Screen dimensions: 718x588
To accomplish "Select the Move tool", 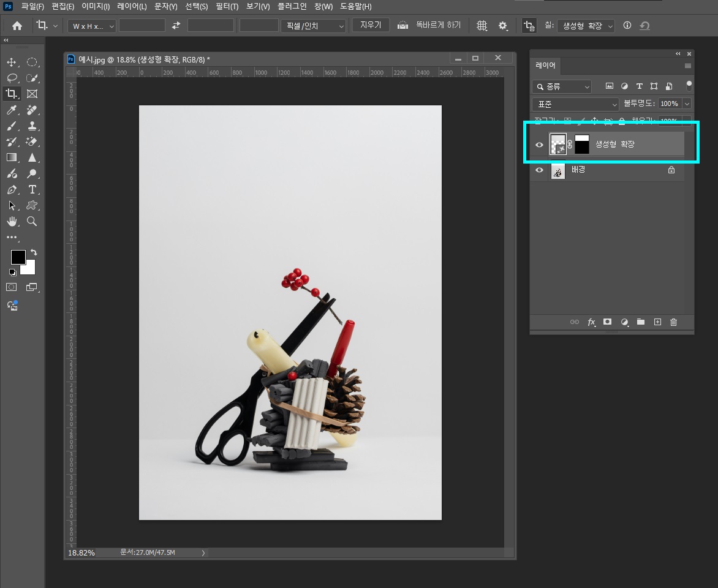I will [12, 62].
